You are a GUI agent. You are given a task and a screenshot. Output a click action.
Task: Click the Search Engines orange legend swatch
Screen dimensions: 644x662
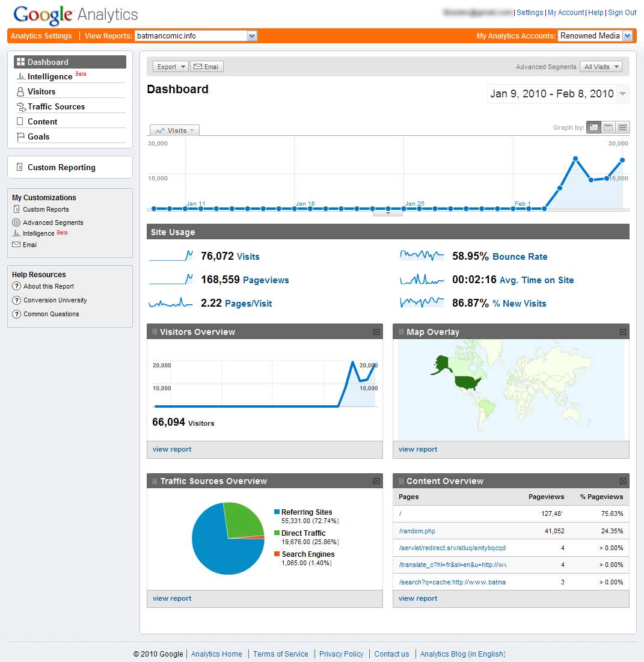pyautogui.click(x=277, y=554)
